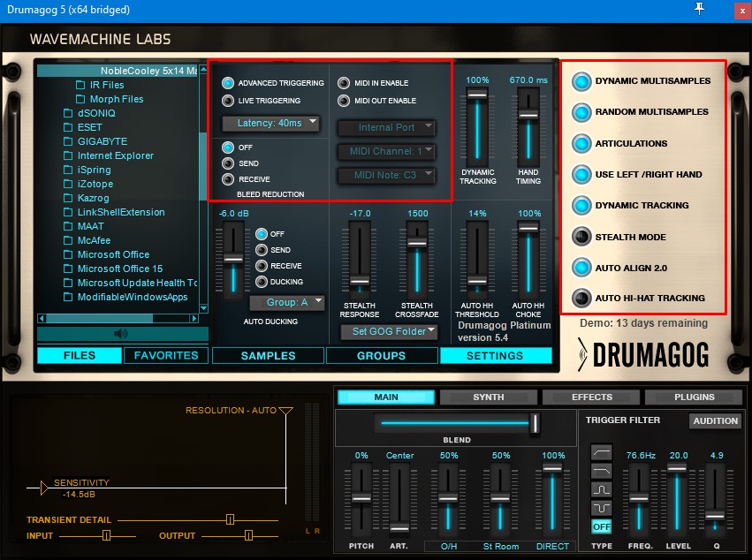Click the dSONIQ folder icon
Viewport: 752px width, 560px height.
pyautogui.click(x=68, y=113)
